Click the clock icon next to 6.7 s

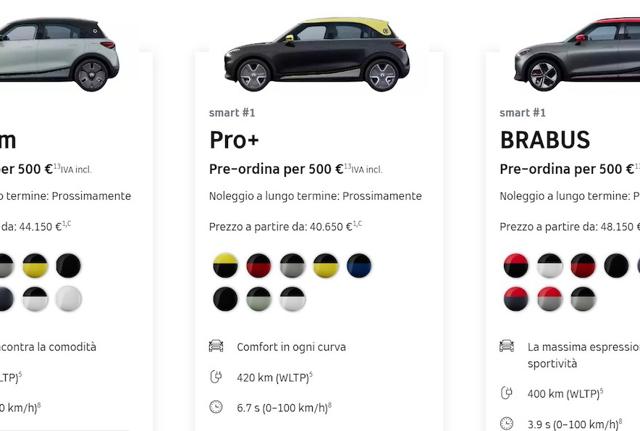tap(216, 407)
